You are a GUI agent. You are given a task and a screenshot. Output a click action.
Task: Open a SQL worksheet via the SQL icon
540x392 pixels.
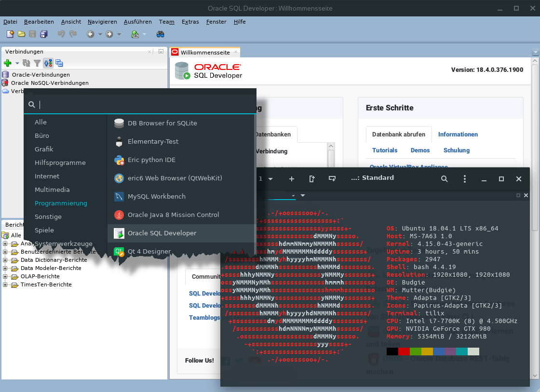(x=135, y=34)
